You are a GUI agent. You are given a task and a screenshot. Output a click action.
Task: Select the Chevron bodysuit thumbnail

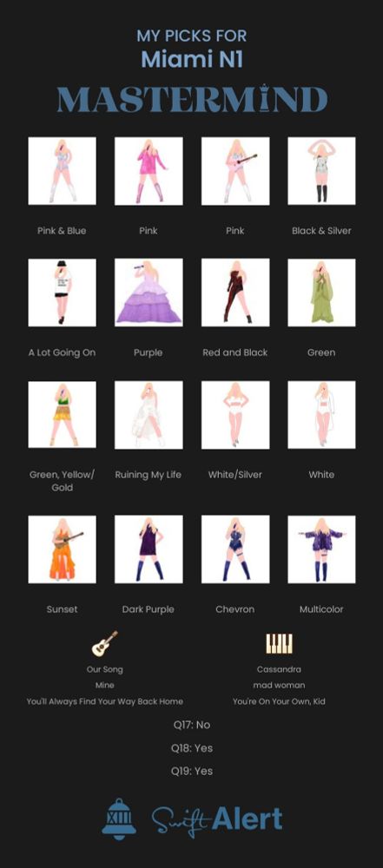(235, 549)
